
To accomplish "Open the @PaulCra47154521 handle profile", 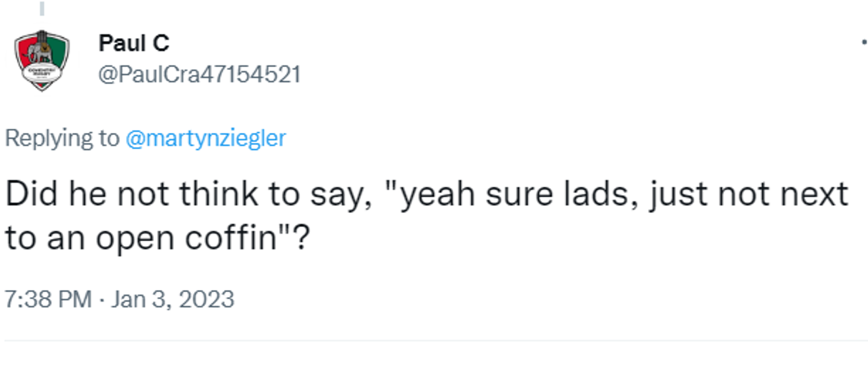I will click(x=199, y=75).
